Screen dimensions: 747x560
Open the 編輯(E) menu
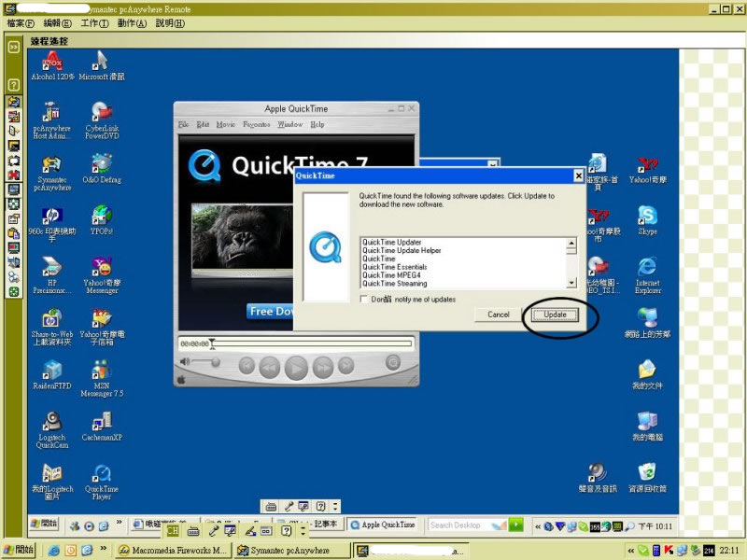(58, 23)
